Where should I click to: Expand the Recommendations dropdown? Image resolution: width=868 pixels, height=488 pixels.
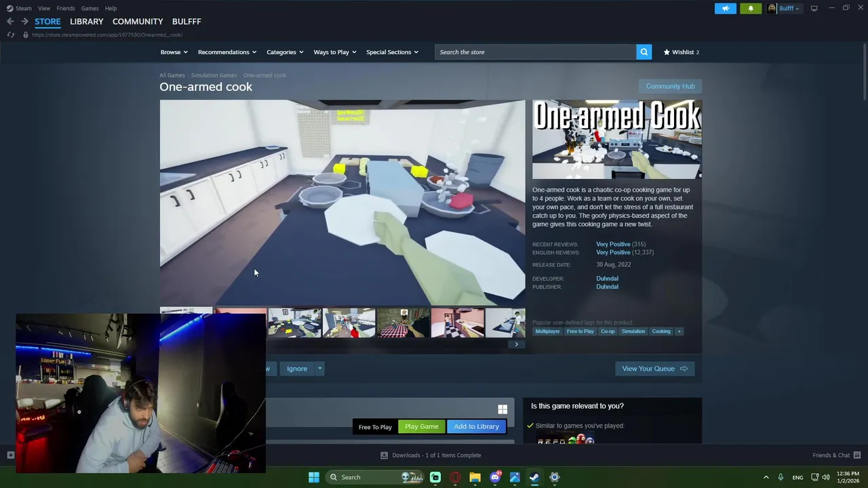[227, 52]
